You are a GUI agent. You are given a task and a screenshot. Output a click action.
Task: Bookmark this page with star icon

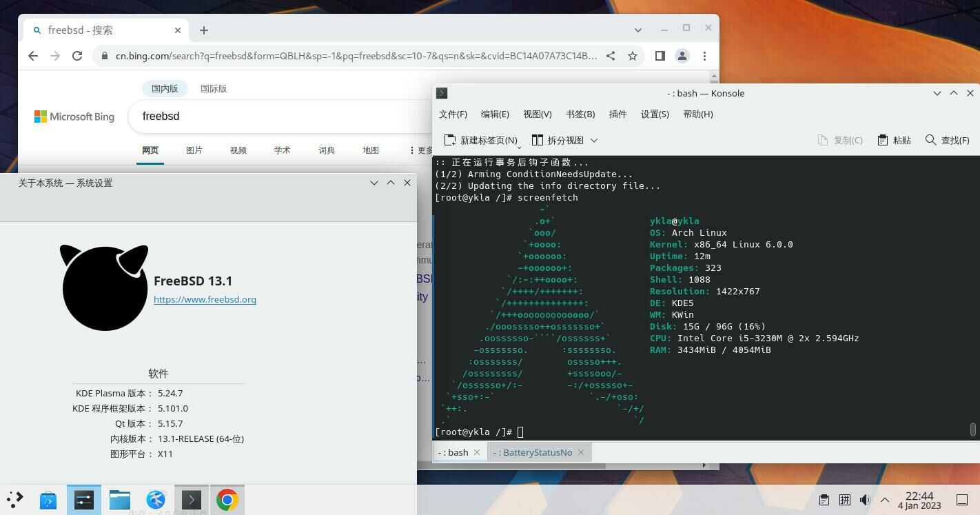(x=633, y=56)
